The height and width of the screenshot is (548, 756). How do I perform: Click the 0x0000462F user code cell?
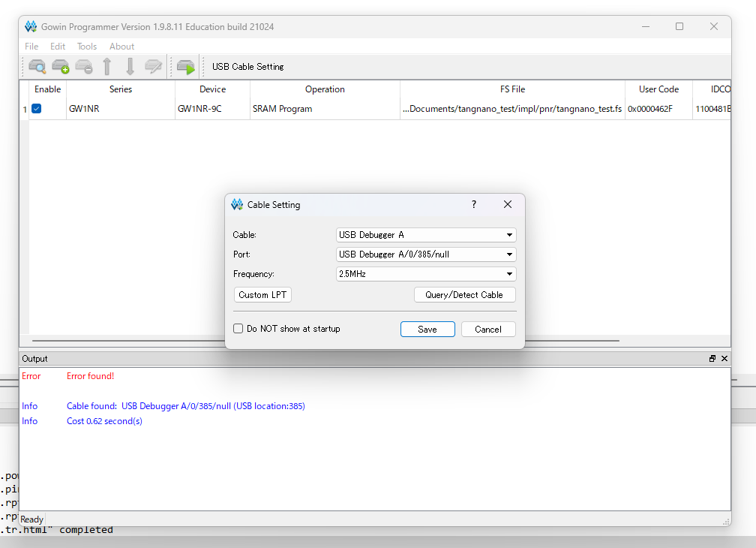[658, 109]
